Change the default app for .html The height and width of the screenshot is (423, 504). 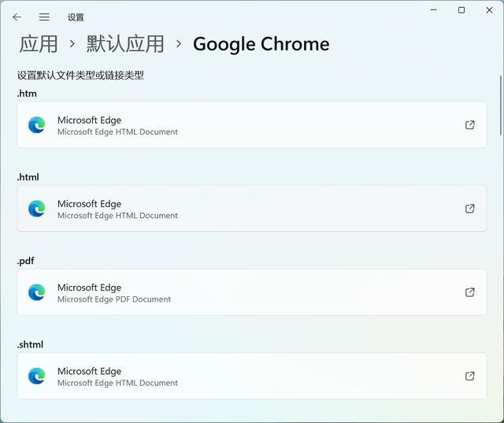click(252, 209)
